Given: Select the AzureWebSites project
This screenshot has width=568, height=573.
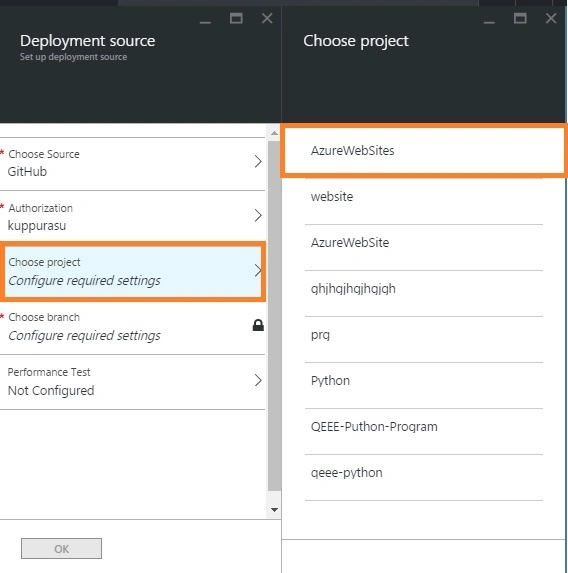Looking at the screenshot, I should pos(424,151).
